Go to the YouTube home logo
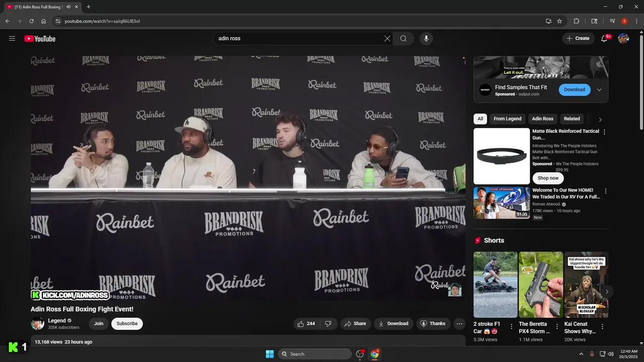644x362 pixels. point(40,39)
